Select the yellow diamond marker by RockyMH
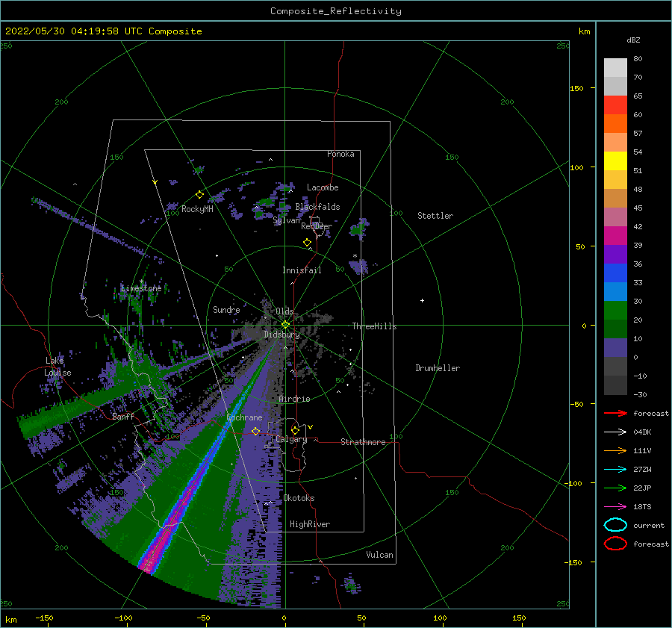This screenshot has width=672, height=628. coord(199,195)
